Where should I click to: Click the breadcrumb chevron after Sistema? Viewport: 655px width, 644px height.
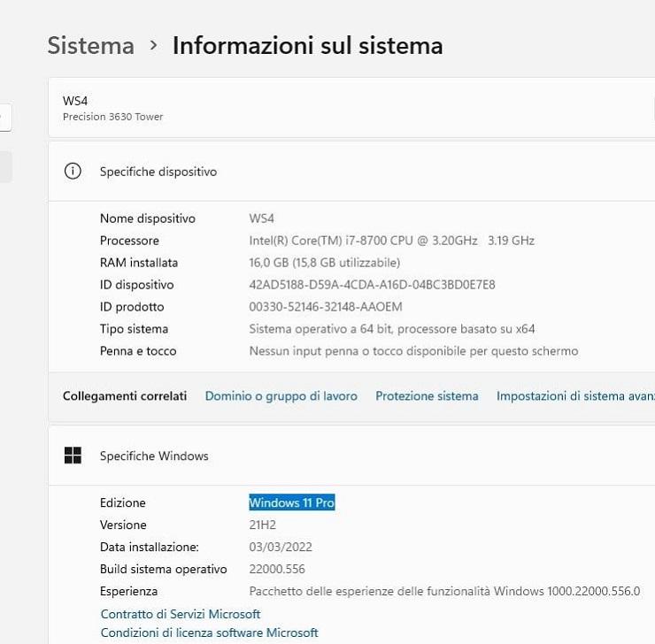click(153, 45)
